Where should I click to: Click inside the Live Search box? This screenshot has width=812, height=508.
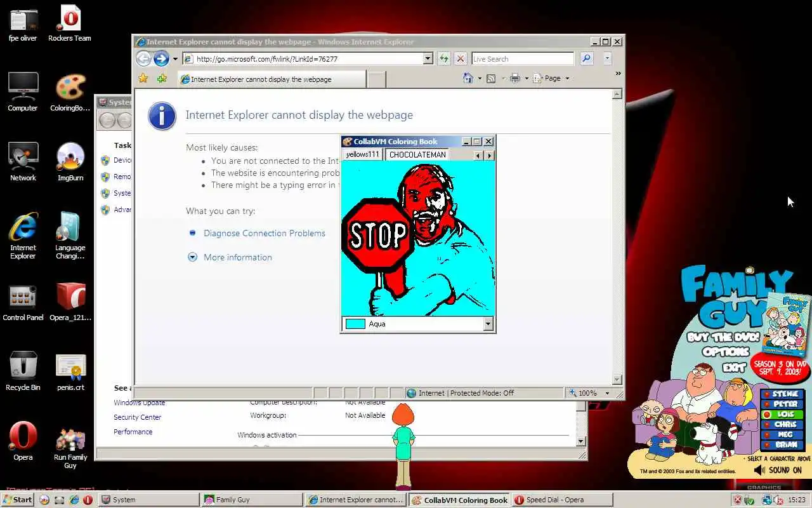click(x=522, y=59)
